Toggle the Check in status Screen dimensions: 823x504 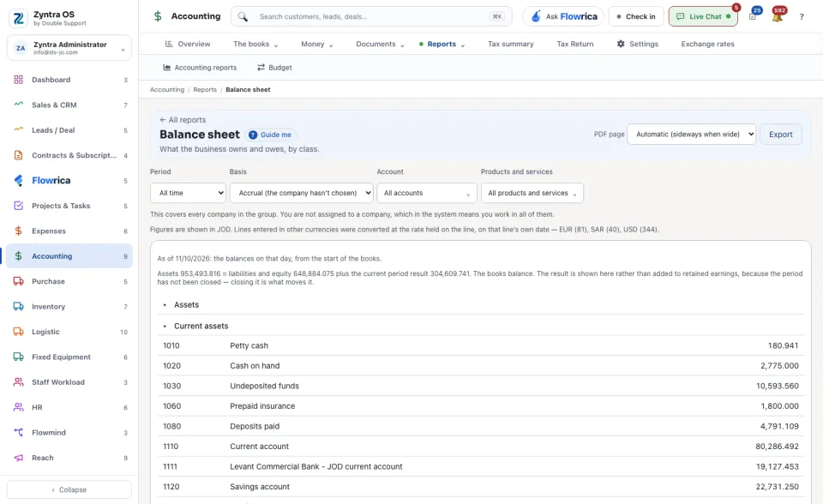click(x=636, y=16)
